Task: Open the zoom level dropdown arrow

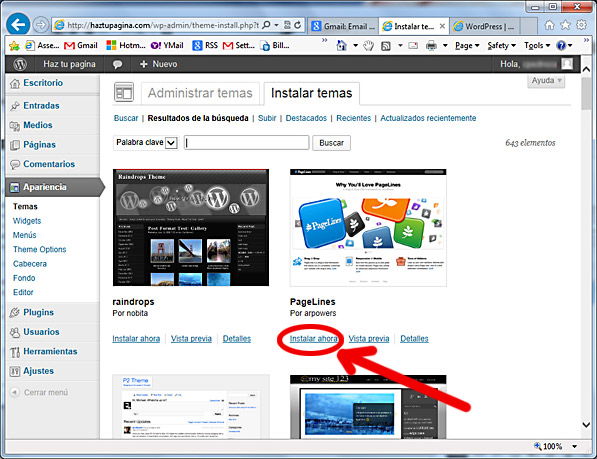Action: click(x=575, y=446)
